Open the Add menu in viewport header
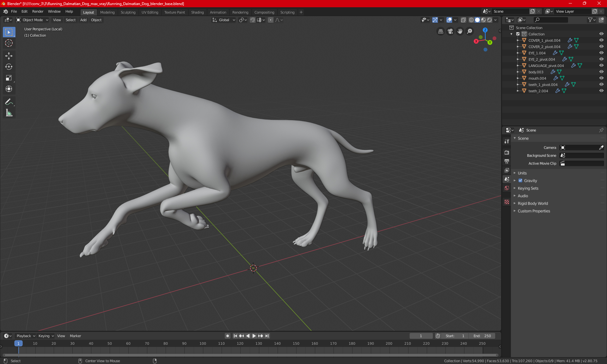607x364 pixels. (83, 20)
